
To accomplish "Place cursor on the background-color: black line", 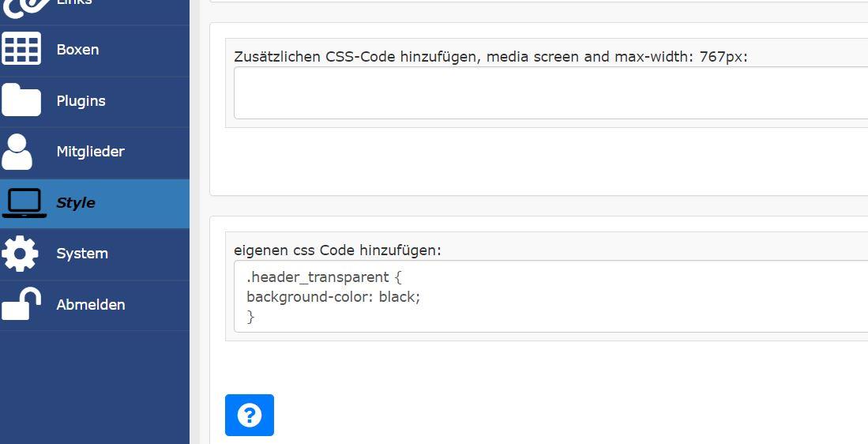I will pyautogui.click(x=333, y=297).
